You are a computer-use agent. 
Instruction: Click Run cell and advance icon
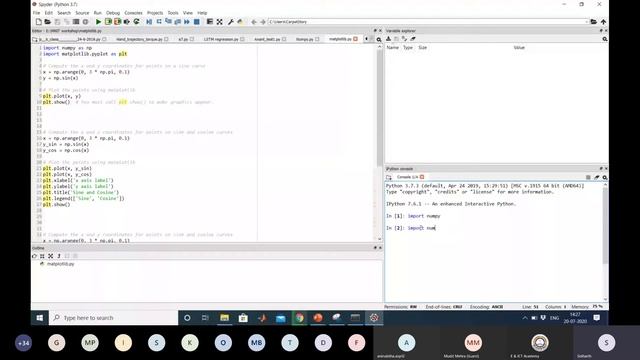[118, 22]
